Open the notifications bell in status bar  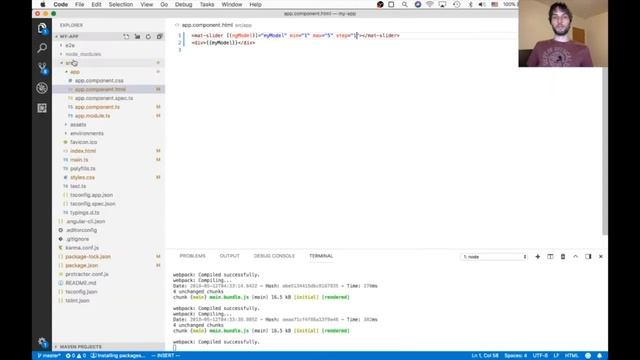600,356
